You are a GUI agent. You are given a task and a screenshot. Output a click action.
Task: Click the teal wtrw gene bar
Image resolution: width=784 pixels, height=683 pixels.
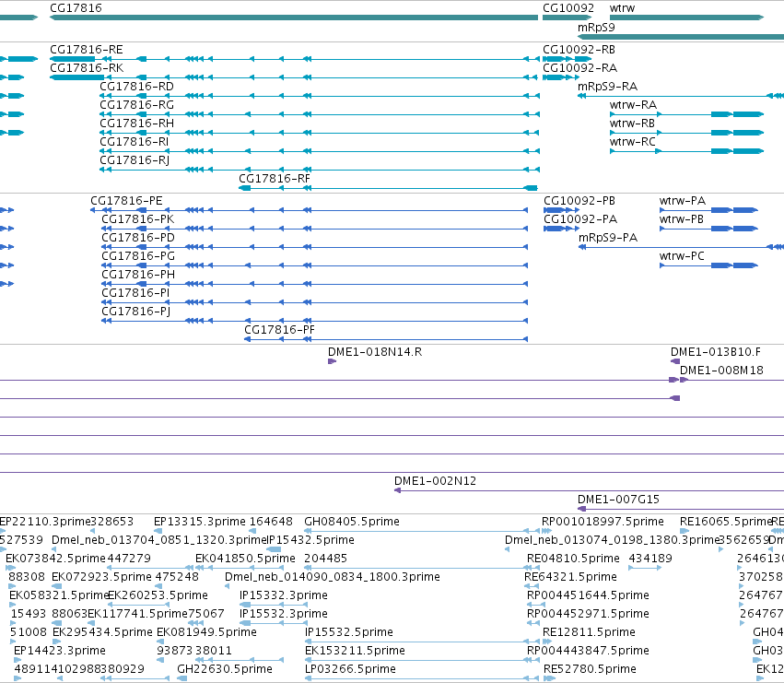[687, 18]
